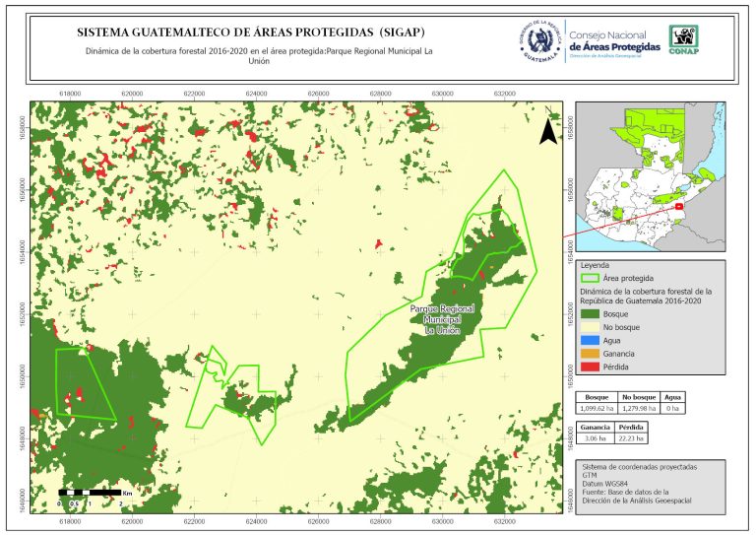The height and width of the screenshot is (535, 756).
Task: Click the Guatemala inset overview map
Action: pyautogui.click(x=650, y=178)
